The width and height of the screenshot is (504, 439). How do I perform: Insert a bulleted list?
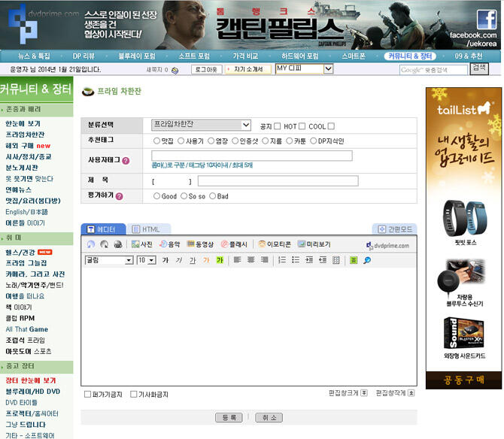296,260
